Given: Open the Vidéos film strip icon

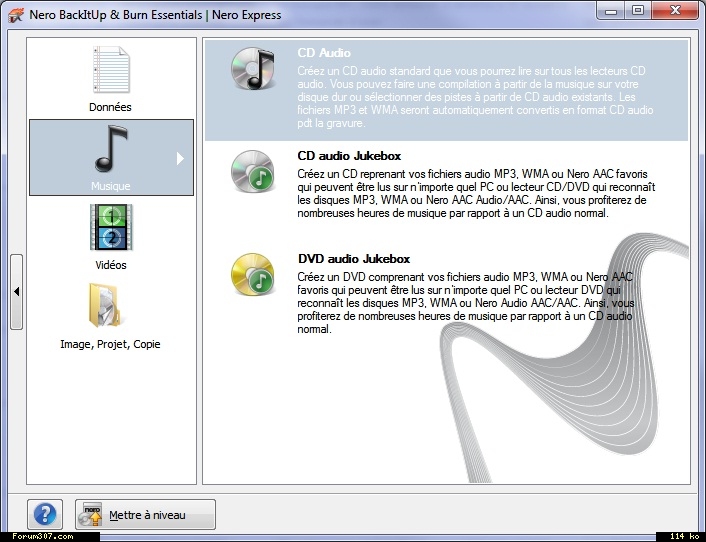Looking at the screenshot, I should (111, 227).
